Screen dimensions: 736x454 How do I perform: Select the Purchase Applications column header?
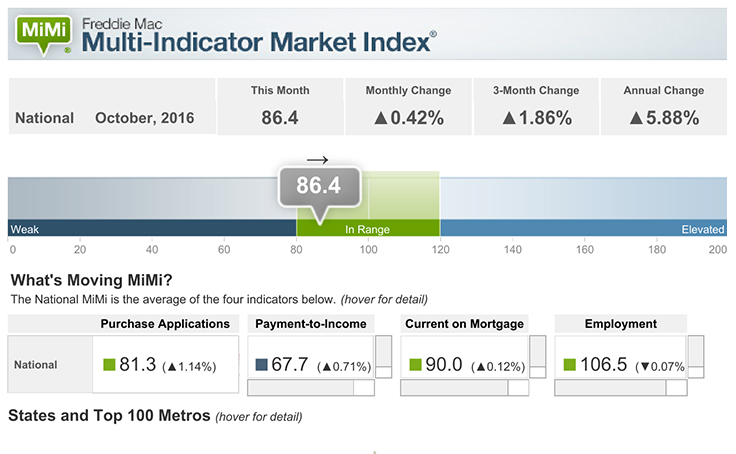point(165,324)
